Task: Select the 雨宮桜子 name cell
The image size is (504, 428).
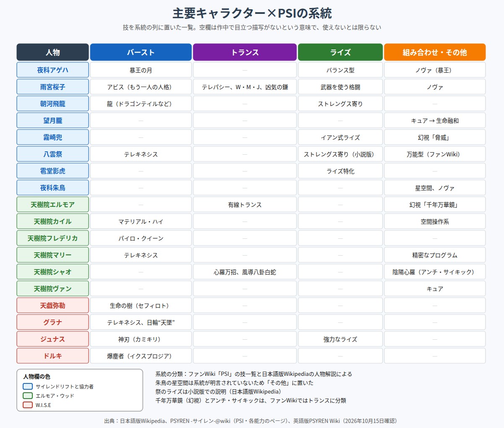Action: click(53, 87)
